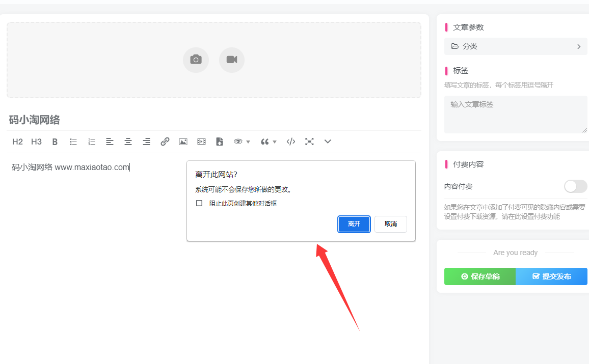Switch editor to fullscreen mode
This screenshot has width=589, height=364.
309,142
